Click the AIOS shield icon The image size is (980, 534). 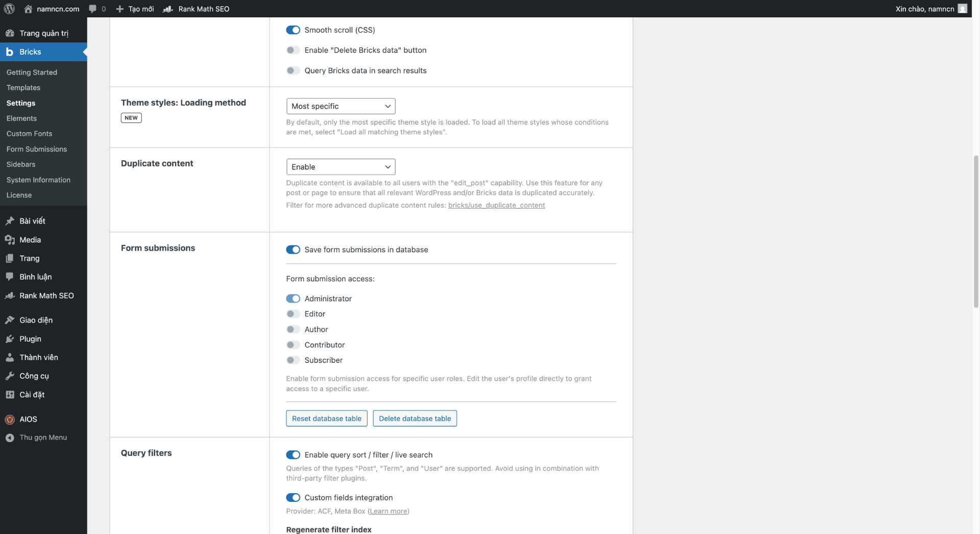coord(10,419)
